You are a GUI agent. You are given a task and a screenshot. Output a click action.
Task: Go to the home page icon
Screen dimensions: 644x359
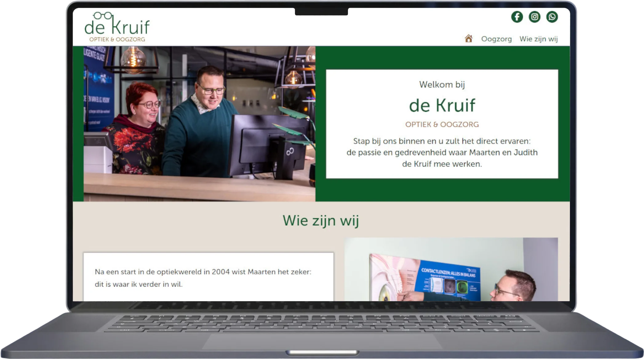click(x=469, y=39)
